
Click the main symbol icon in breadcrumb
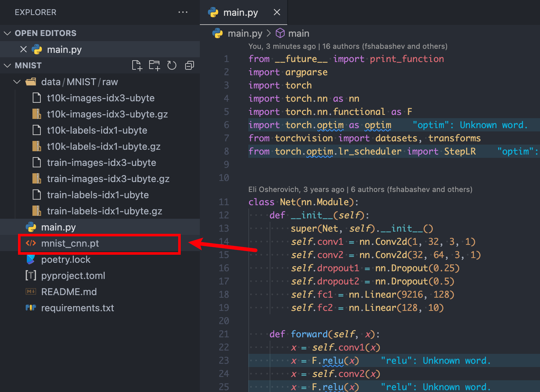pyautogui.click(x=280, y=33)
